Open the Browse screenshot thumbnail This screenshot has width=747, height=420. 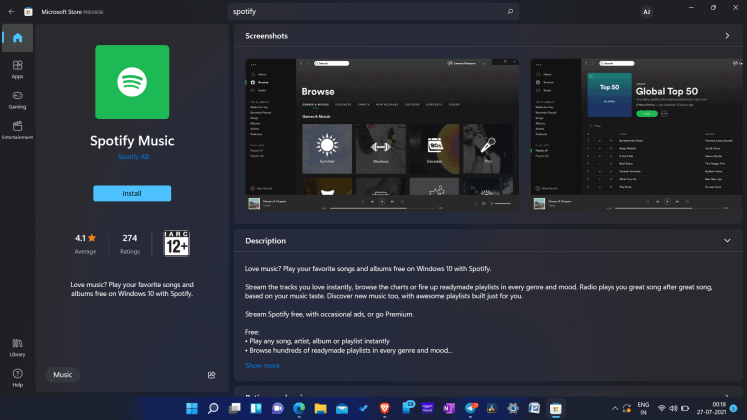point(382,134)
